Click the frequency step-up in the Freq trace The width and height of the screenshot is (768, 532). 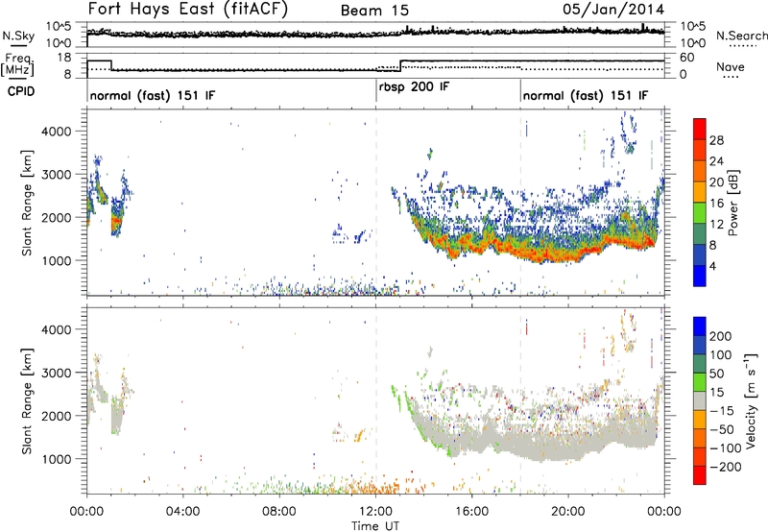click(400, 65)
